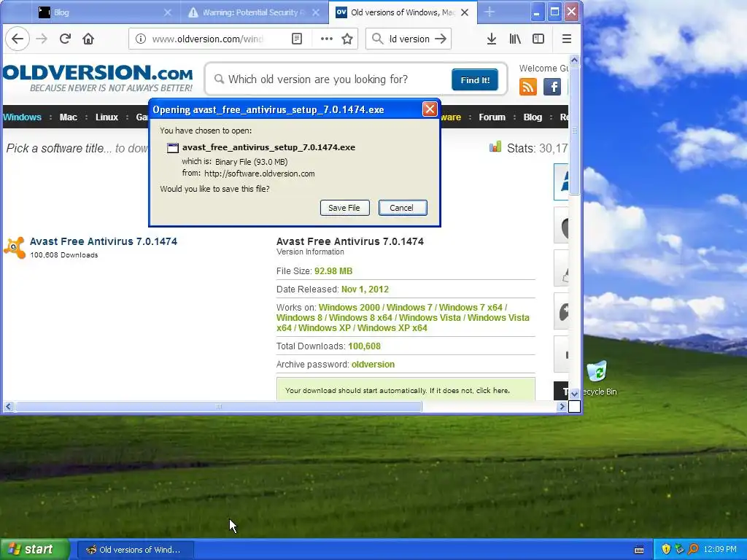Click the Firefox taskbar button
Viewport: 747px width, 560px height.
pos(135,550)
